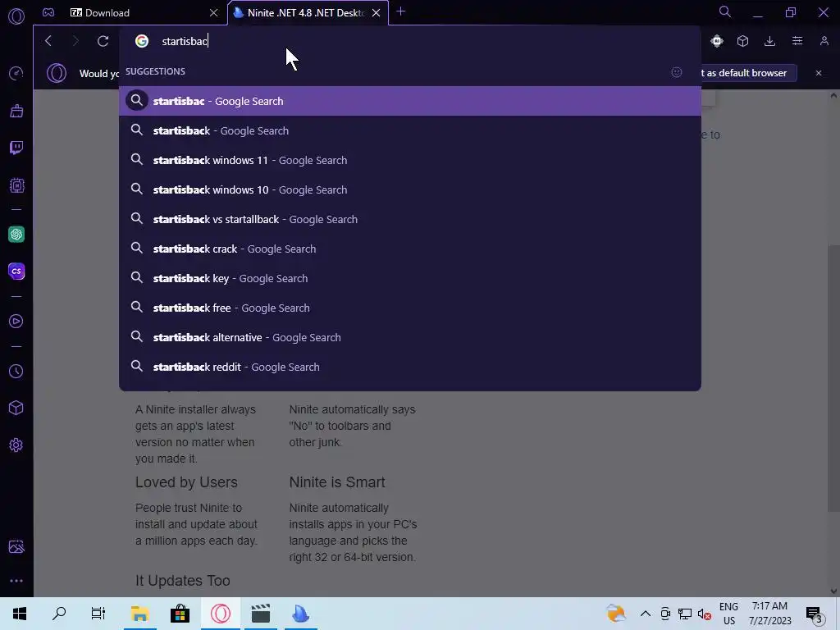Open extensions cube in toolbar

(x=742, y=41)
